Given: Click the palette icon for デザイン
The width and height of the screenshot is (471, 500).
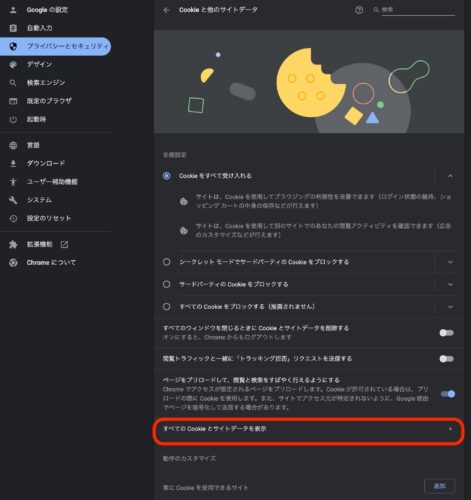Looking at the screenshot, I should coord(13,65).
